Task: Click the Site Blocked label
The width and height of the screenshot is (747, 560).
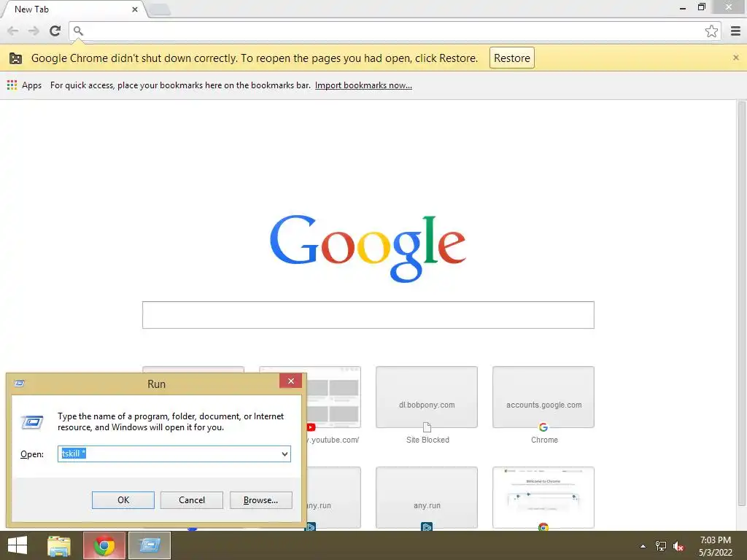Action: 427,440
